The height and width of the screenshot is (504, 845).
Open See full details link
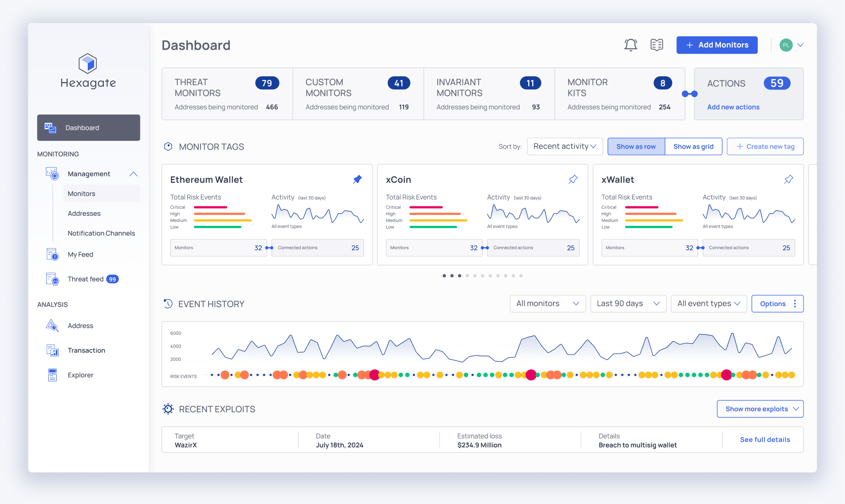tap(765, 439)
